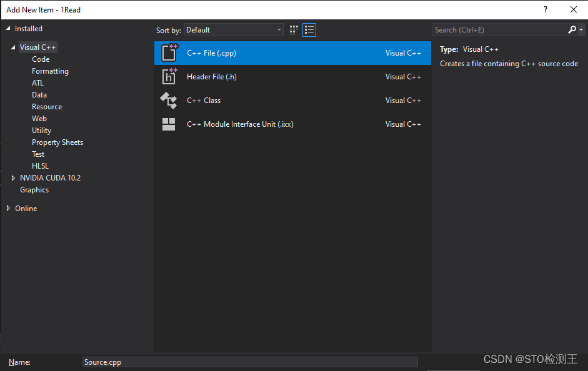Switch to medium icons view
588x371 pixels.
point(293,29)
